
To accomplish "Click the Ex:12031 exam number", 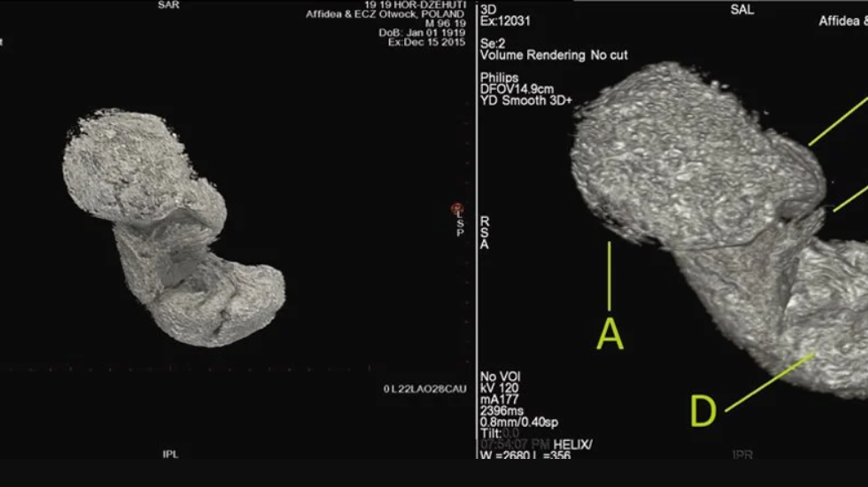I will point(505,21).
